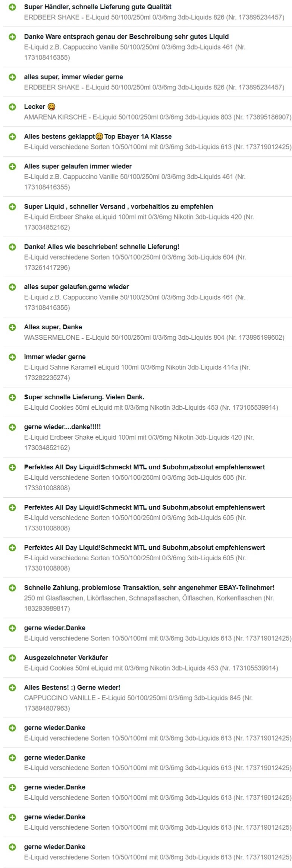Open AMARENA KIRSCHE E-Liquid item link
The height and width of the screenshot is (868, 292).
(158, 117)
